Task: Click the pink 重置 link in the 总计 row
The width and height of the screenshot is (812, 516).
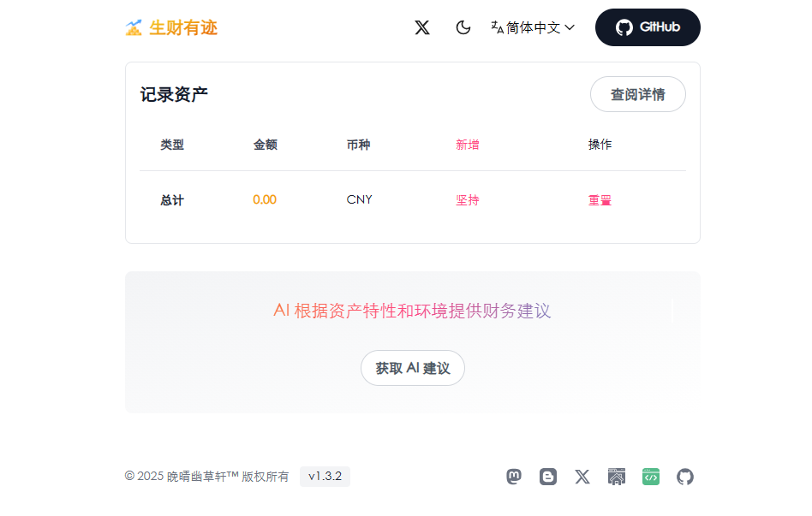Action: tap(600, 199)
